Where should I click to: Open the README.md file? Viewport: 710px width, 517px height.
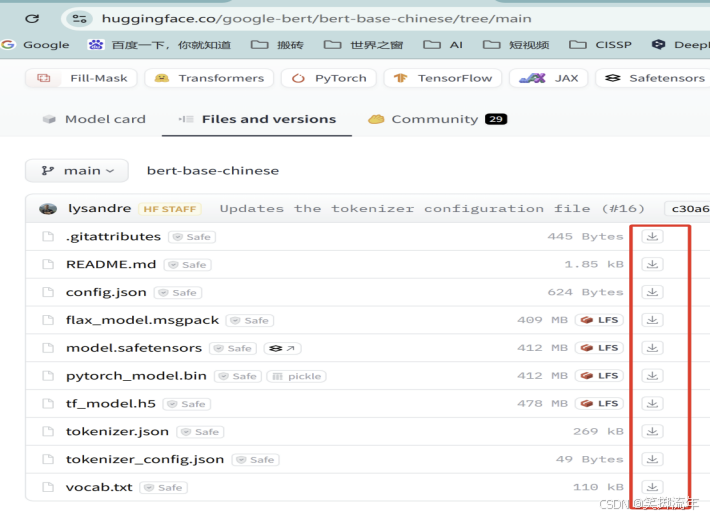click(x=111, y=264)
